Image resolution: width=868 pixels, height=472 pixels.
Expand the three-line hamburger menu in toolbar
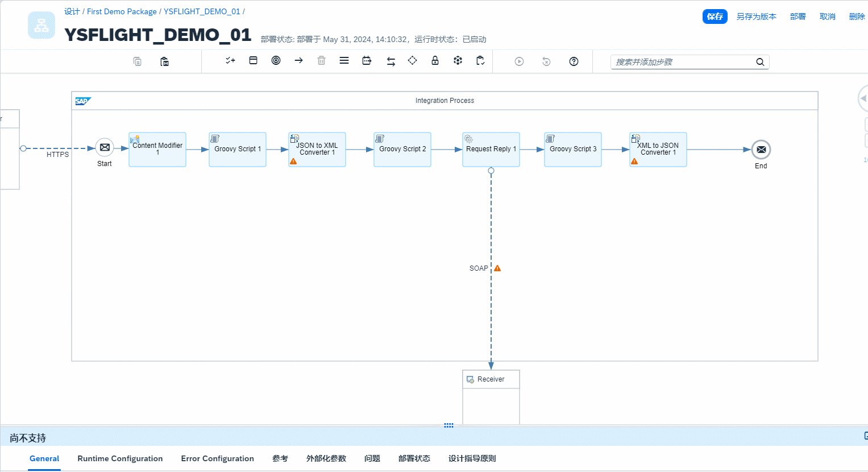pyautogui.click(x=344, y=61)
